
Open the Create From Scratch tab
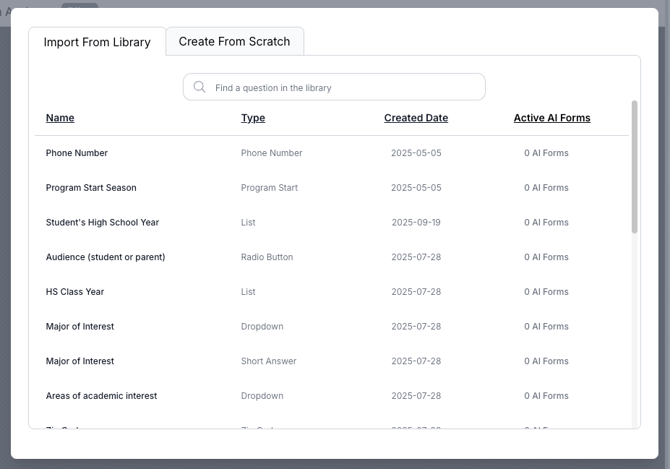coord(234,41)
